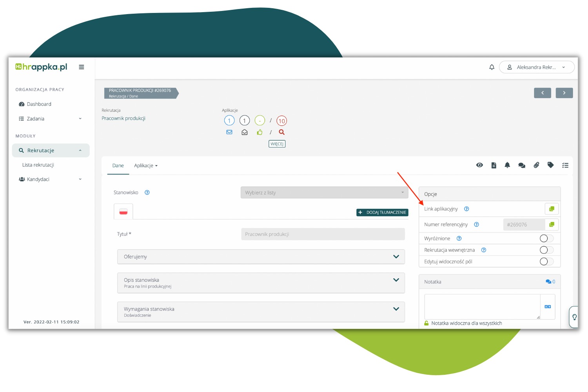588x392 pixels.
Task: Turn on Edytuj widoczność pól
Action: (x=546, y=261)
